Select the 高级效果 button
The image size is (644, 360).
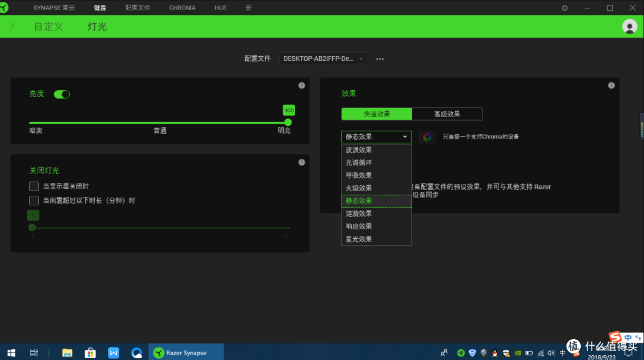point(447,114)
